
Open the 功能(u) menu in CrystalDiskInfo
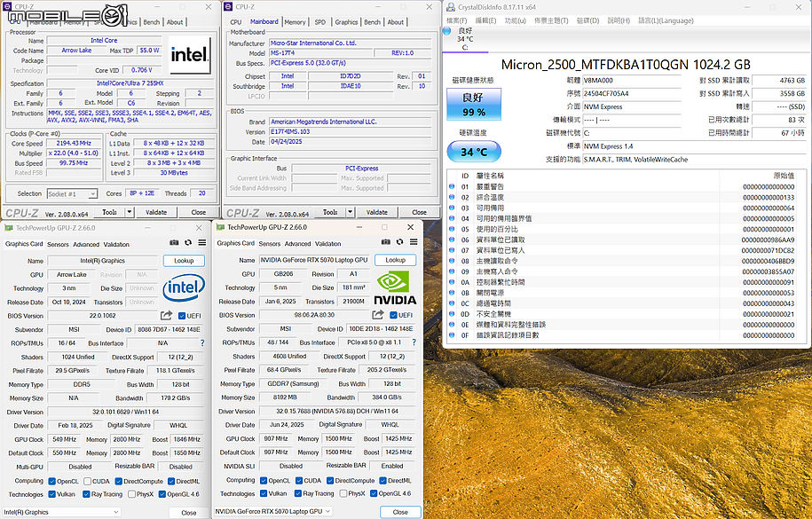[x=515, y=20]
